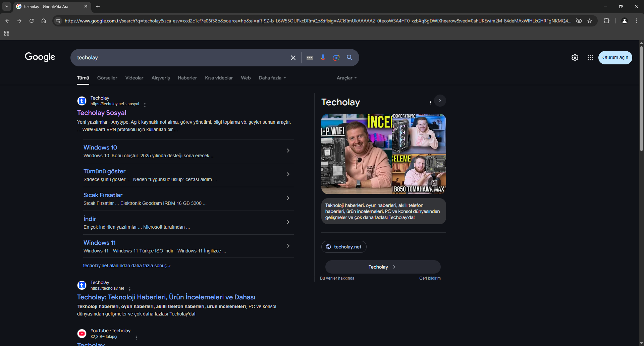Open the Extensions puzzle icon
Image resolution: width=644 pixels, height=346 pixels.
click(x=606, y=21)
